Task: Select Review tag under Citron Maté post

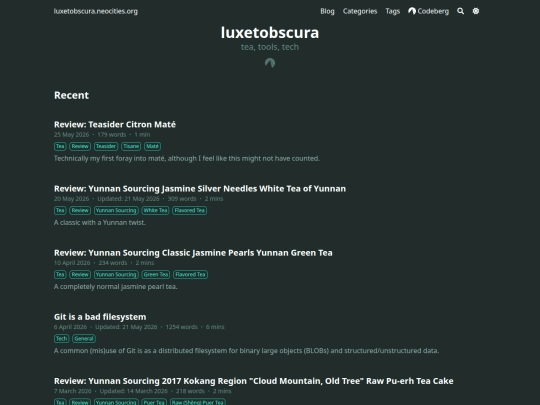Action: point(80,146)
